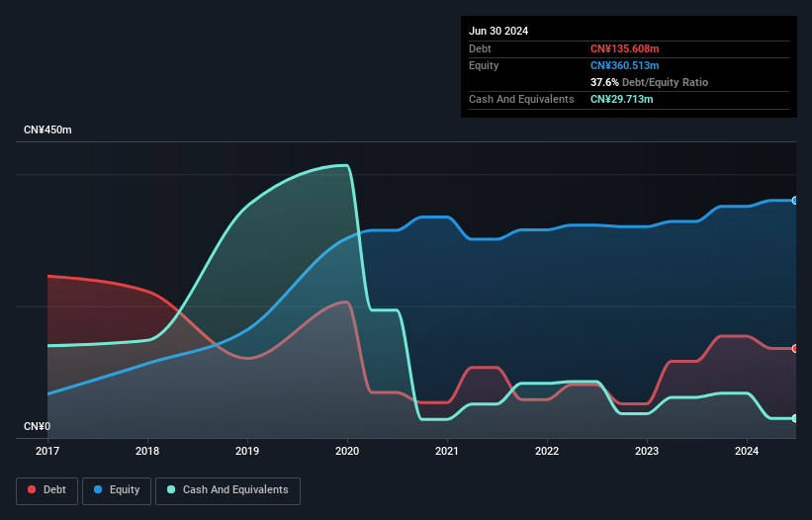Click Cash And Equivalents label in tooltip
This screenshot has width=812, height=520.
tap(521, 99)
